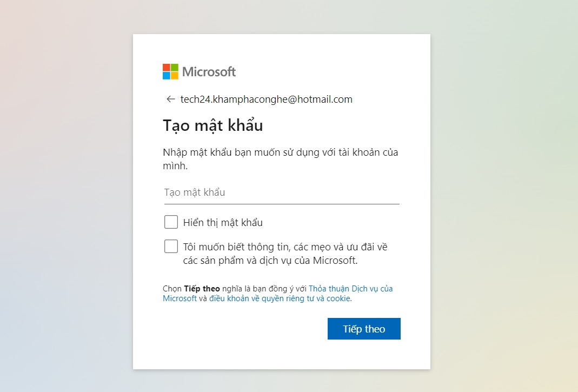Click the "Nhập mật khẩu bạn muốn" description text
Screen dimensions: 578x392
coord(281,159)
